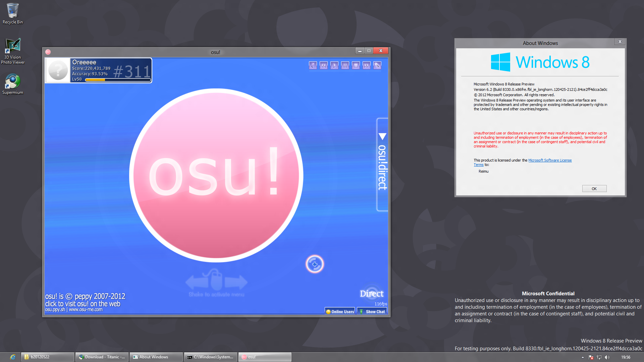Click the osu! window pink title icon
The height and width of the screenshot is (362, 644).
coord(48,52)
